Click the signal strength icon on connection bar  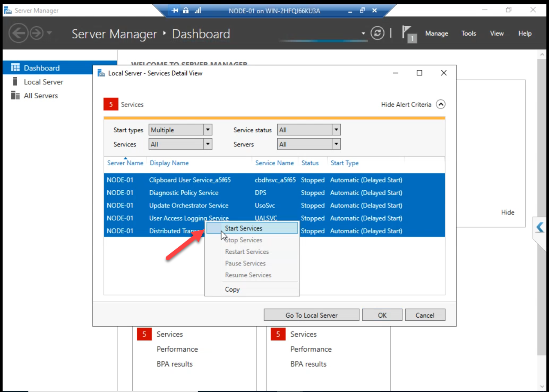point(198,11)
